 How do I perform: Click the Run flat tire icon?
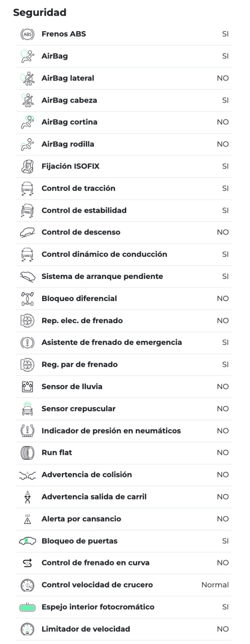[x=27, y=453]
